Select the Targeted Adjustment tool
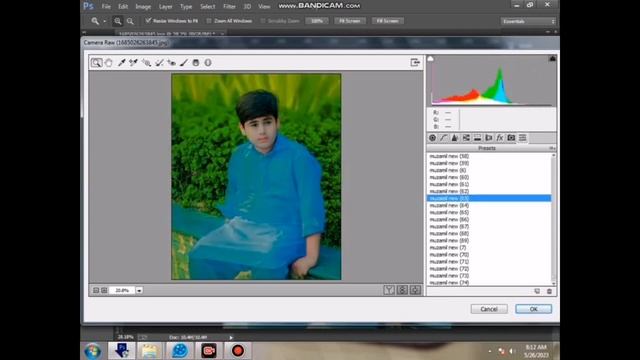640x360 pixels. click(x=146, y=62)
